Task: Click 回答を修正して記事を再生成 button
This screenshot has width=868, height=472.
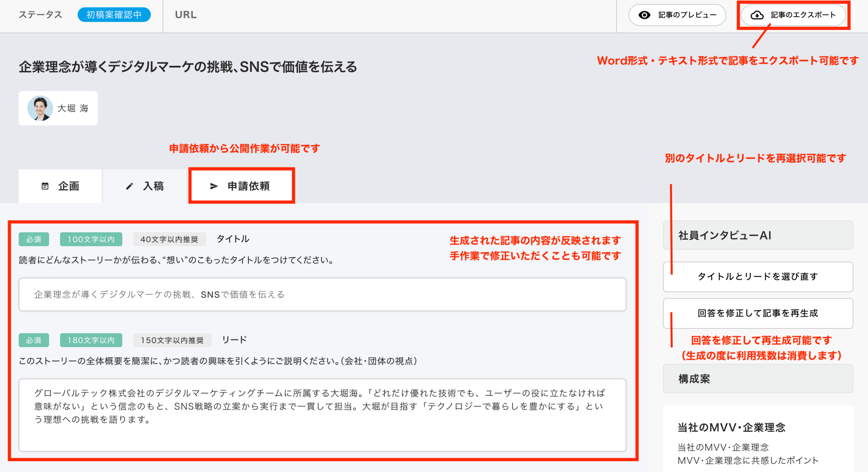Action: [758, 313]
